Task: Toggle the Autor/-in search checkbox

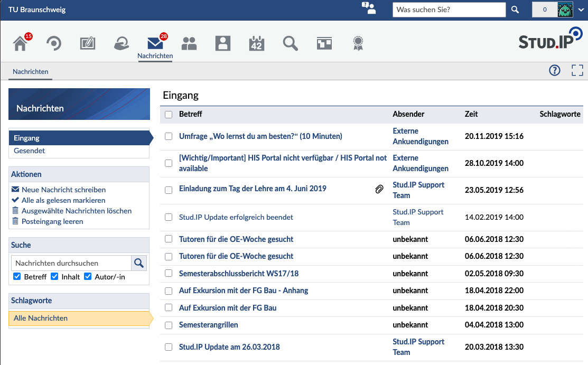Action: [88, 276]
